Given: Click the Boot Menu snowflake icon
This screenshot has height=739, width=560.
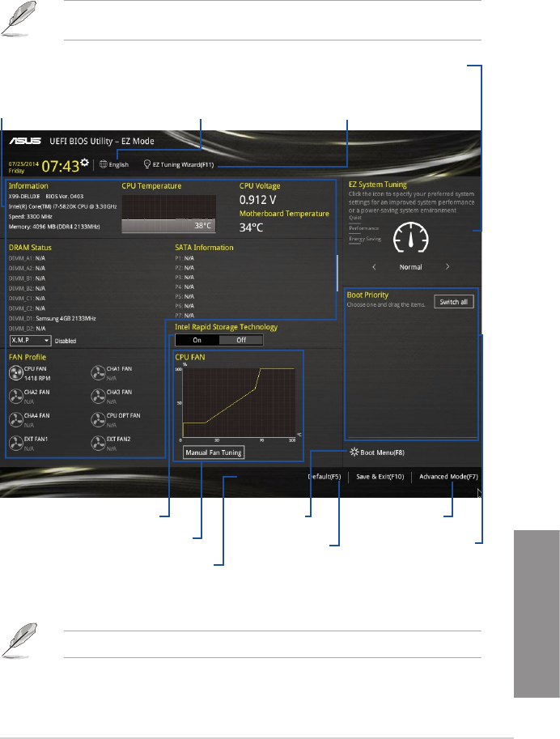Looking at the screenshot, I should coord(354,452).
